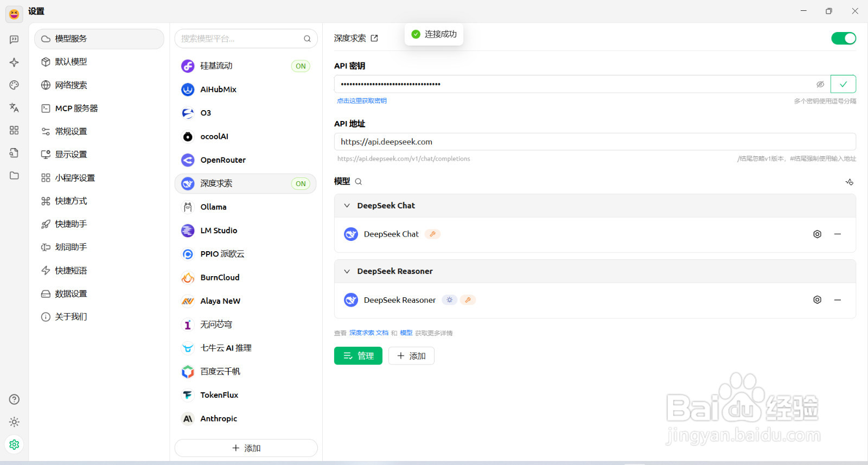Viewport: 868px width, 465px height.
Task: Open settings gear for DeepSeek Reasoner model
Action: [x=817, y=300]
